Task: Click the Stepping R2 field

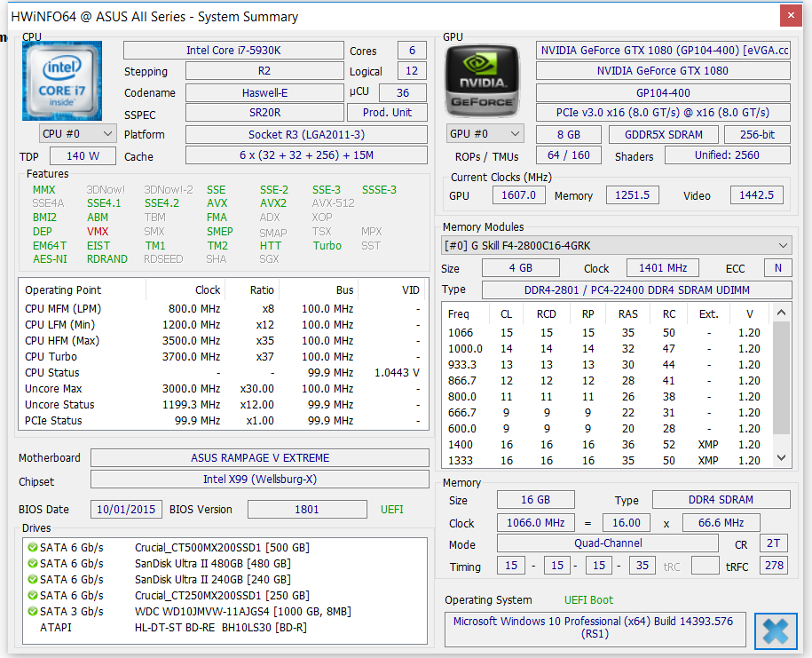Action: click(x=264, y=71)
